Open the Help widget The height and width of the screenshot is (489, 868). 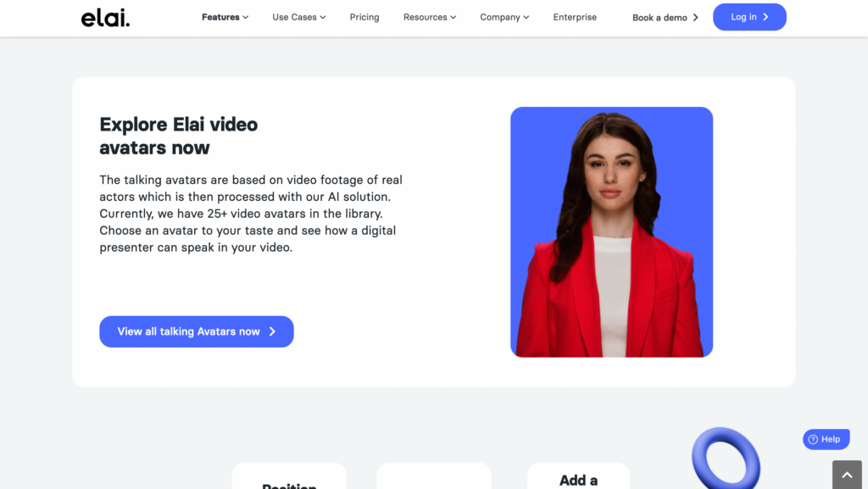826,439
